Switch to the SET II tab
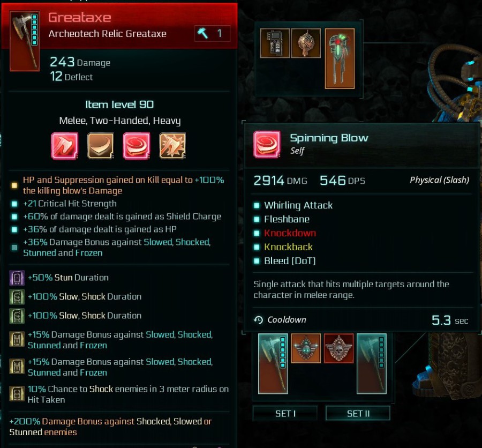482x448 pixels. [358, 413]
